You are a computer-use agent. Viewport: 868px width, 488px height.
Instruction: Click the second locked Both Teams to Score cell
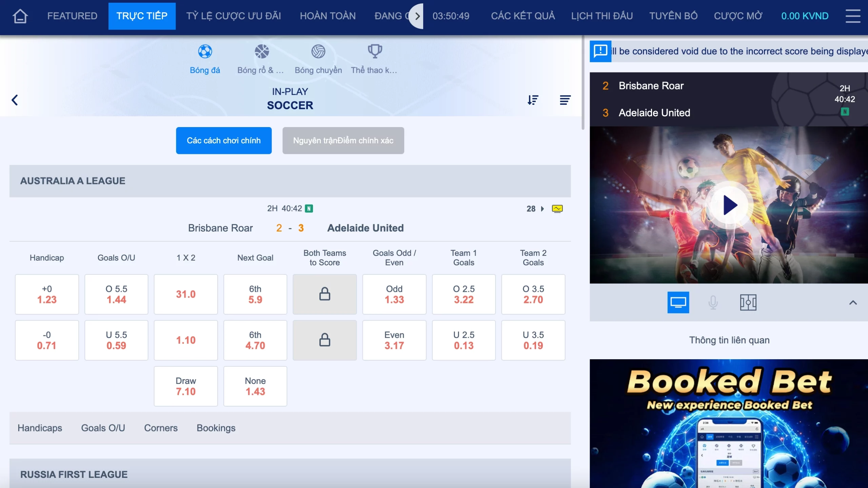[324, 340]
